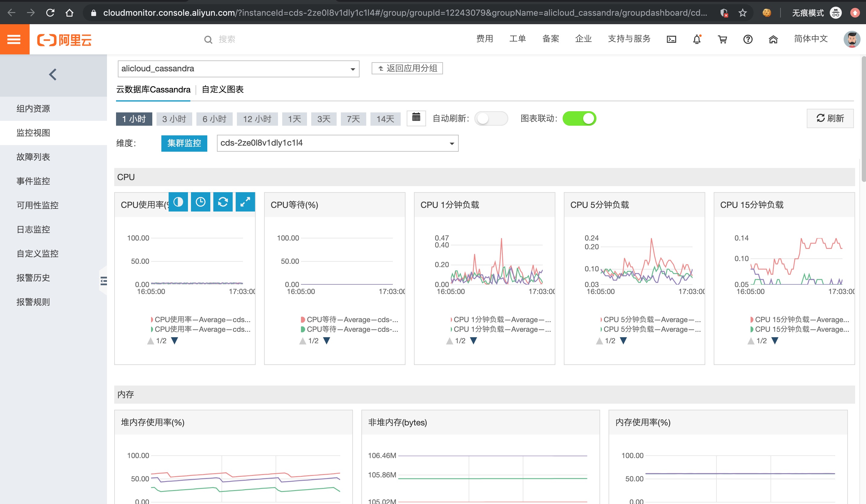This screenshot has width=866, height=504.
Task: Click the sidebar collapse handle icon
Action: (103, 281)
